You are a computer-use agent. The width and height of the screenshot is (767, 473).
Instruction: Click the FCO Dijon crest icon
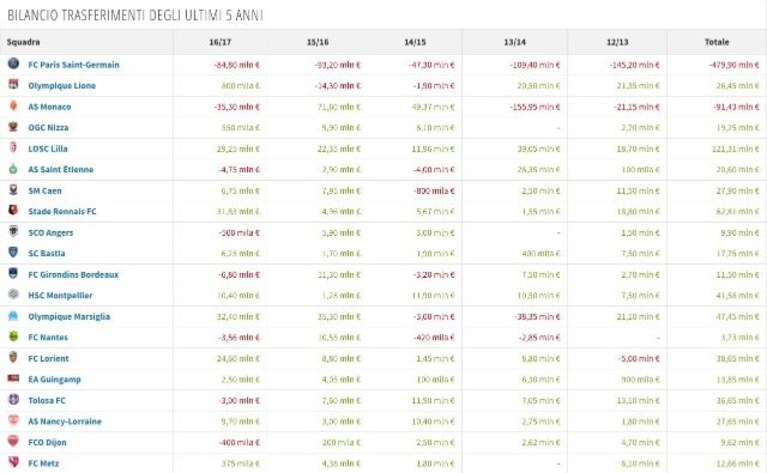tap(13, 441)
